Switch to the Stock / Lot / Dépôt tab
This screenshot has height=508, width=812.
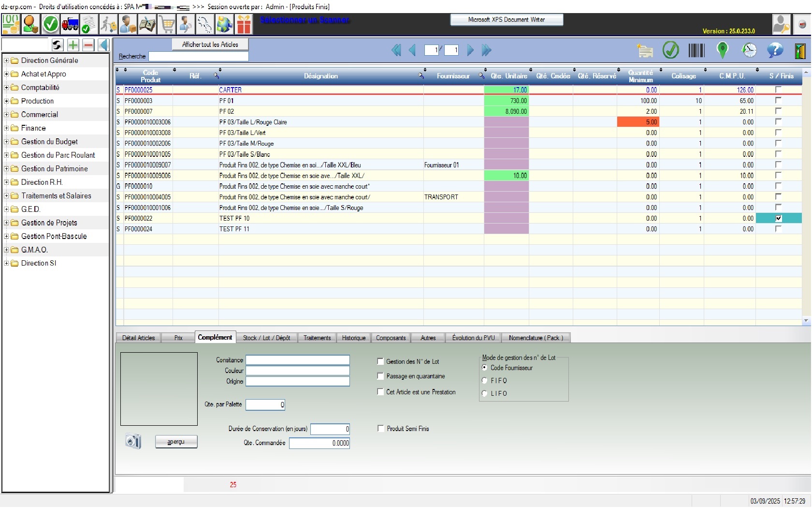[266, 338]
